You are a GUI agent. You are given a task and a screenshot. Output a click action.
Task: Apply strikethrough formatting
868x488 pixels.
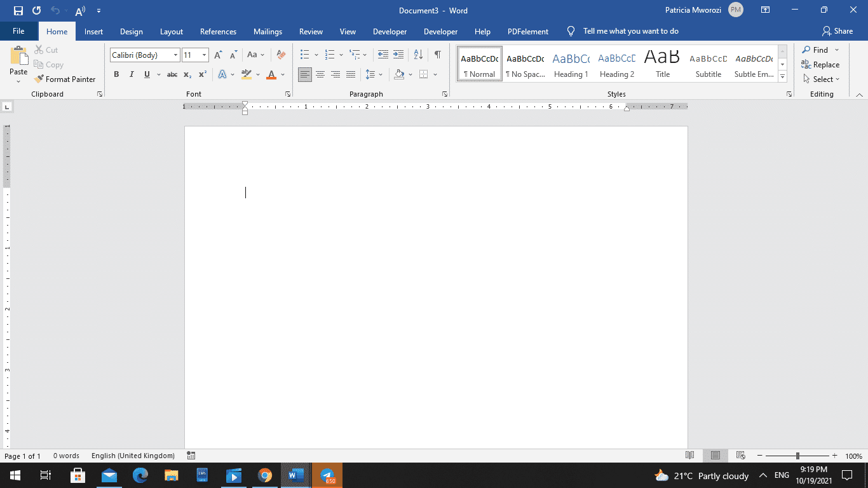tap(172, 74)
